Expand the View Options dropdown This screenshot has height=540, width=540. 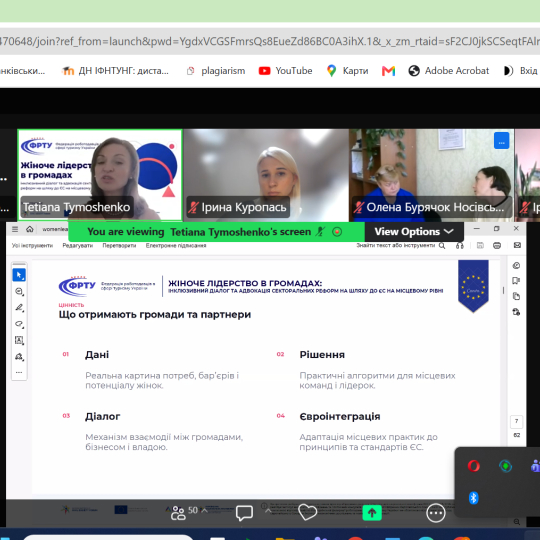point(414,231)
